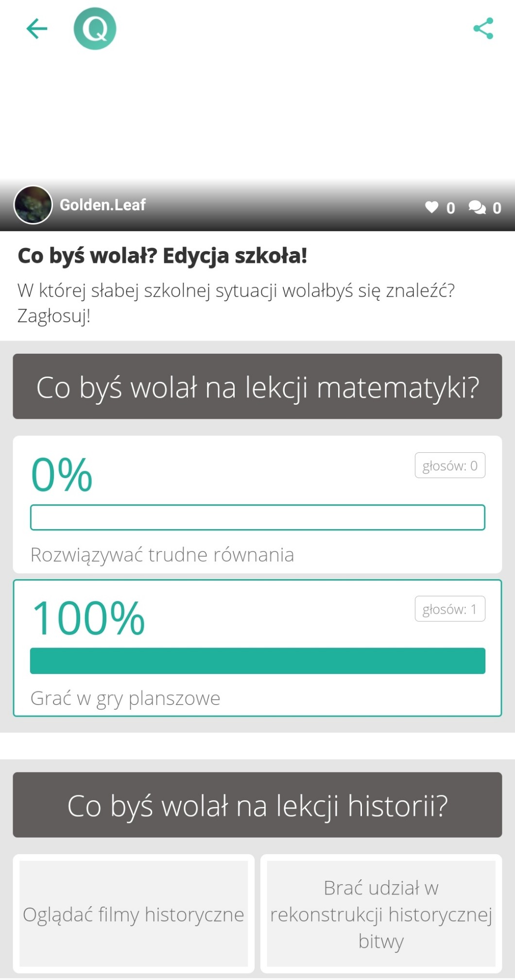Click the 'głosów: 0' vote count badge

point(450,465)
